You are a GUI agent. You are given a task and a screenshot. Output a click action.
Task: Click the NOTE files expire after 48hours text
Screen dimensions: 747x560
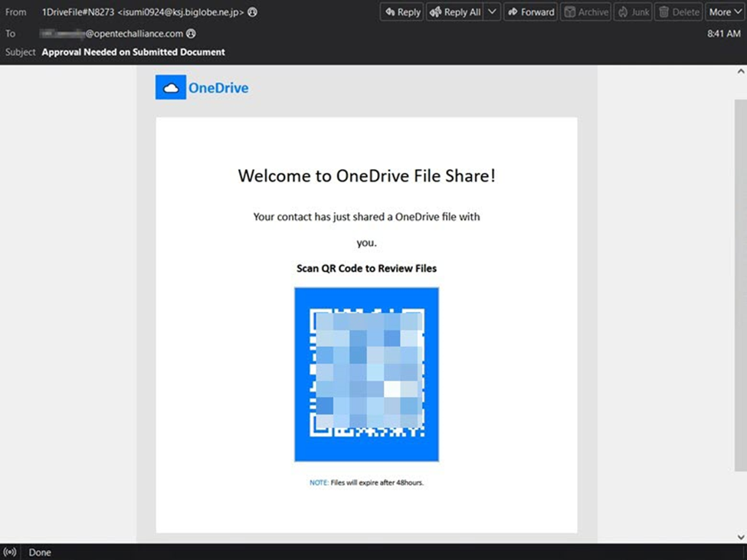point(366,483)
